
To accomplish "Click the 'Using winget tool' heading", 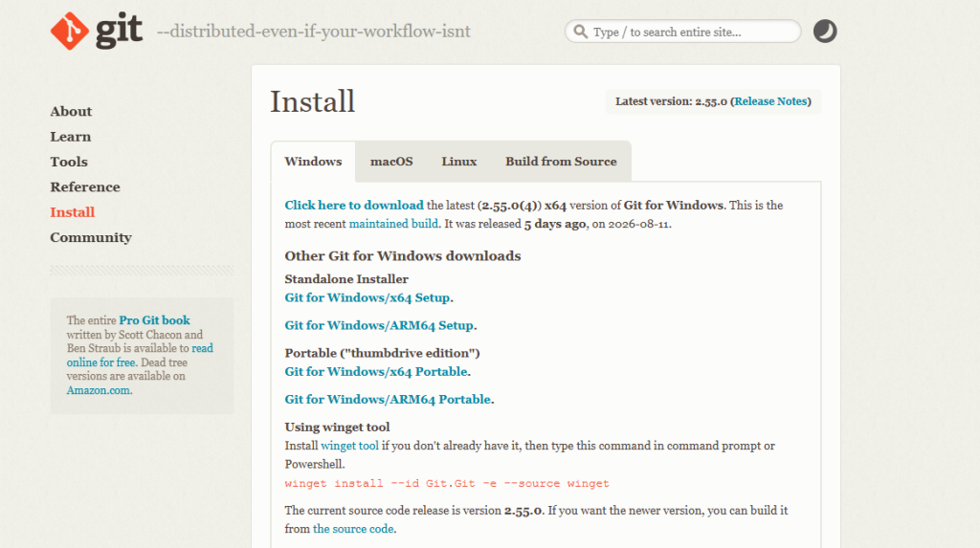I will (337, 427).
